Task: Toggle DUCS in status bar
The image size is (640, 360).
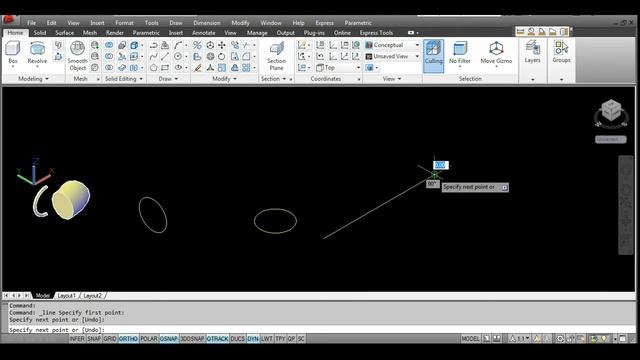Action: click(238, 339)
